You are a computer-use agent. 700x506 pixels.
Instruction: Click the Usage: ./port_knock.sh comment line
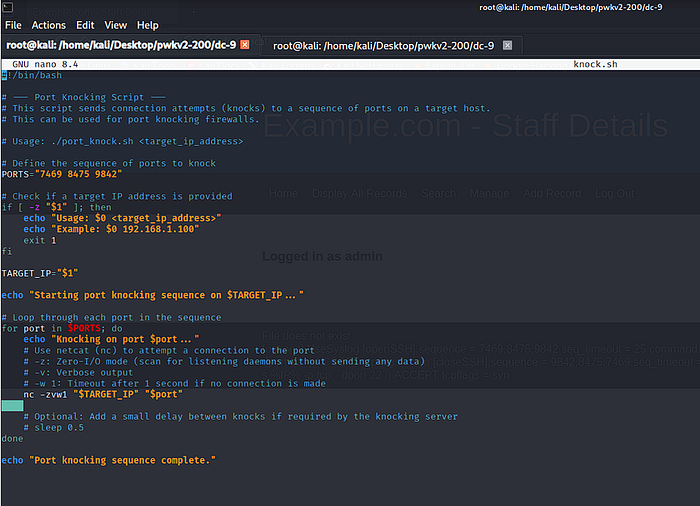click(122, 142)
